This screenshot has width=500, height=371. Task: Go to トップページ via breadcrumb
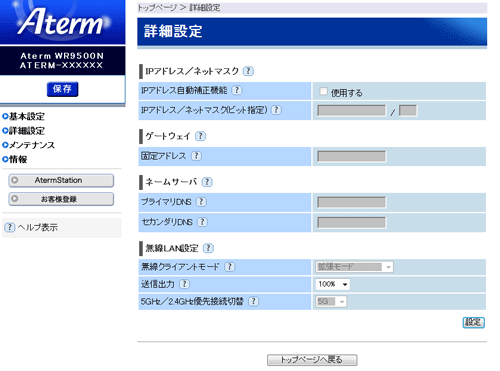tap(157, 7)
